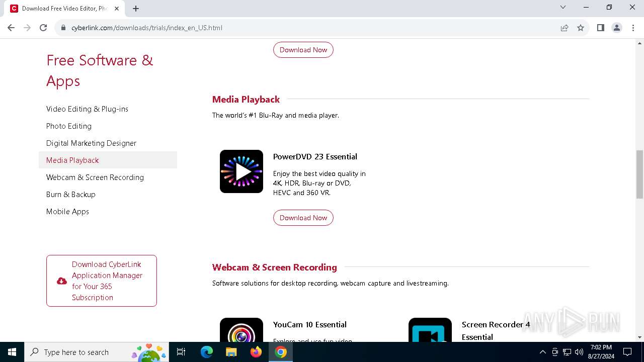Bookmark this page with the star icon

pyautogui.click(x=581, y=28)
